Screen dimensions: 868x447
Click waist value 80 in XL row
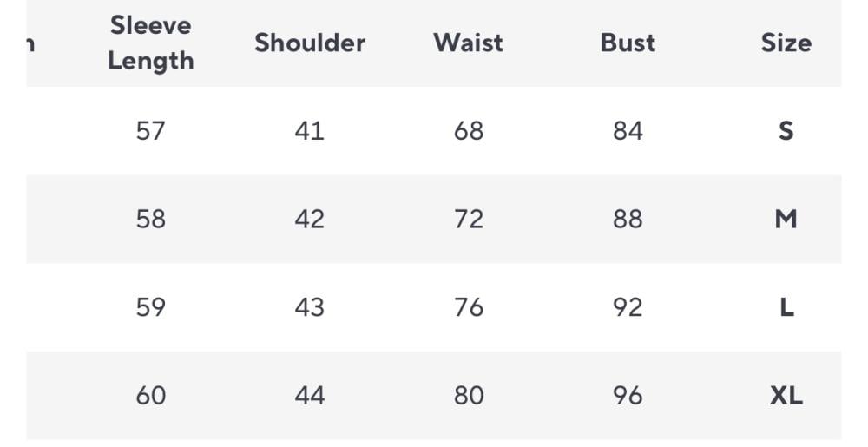click(469, 396)
